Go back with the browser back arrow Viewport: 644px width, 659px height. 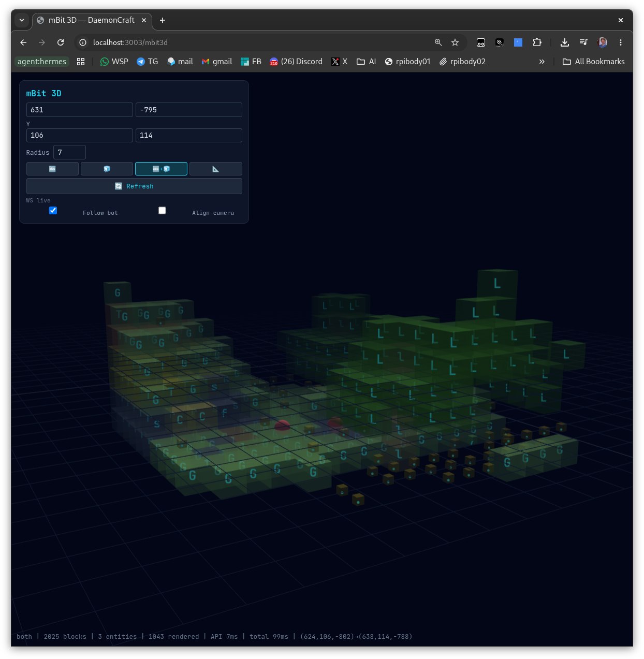click(23, 42)
